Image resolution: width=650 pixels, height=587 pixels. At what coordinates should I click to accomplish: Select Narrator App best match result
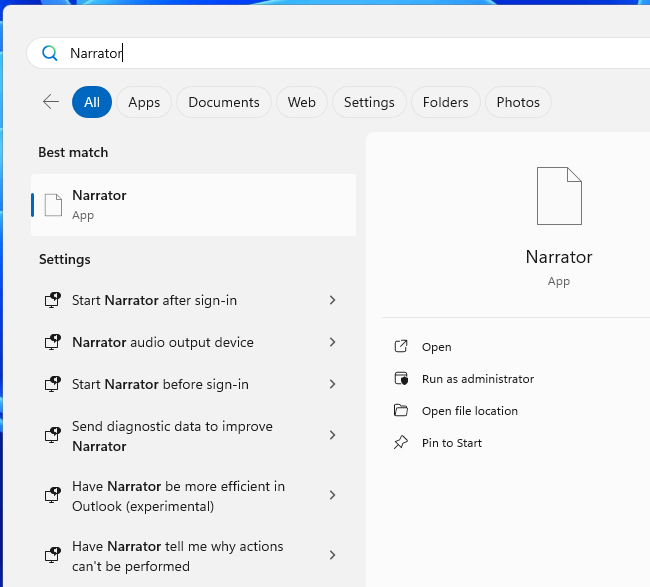click(x=193, y=205)
